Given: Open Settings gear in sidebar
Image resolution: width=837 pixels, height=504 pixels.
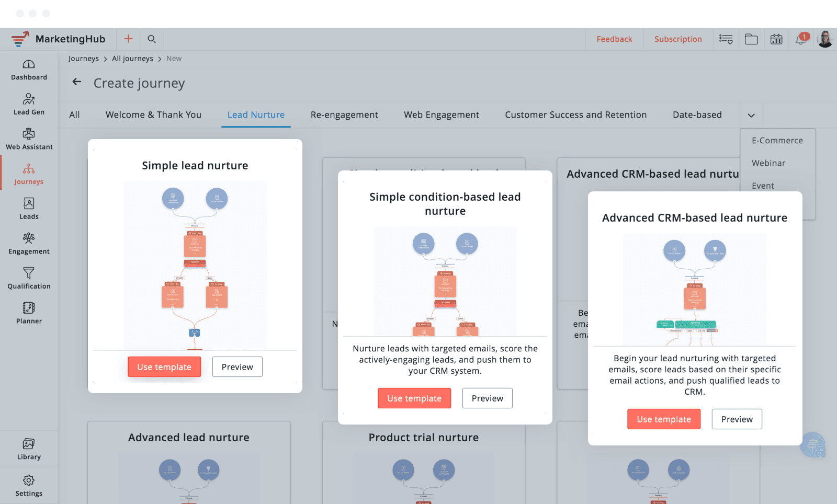Looking at the screenshot, I should (29, 486).
